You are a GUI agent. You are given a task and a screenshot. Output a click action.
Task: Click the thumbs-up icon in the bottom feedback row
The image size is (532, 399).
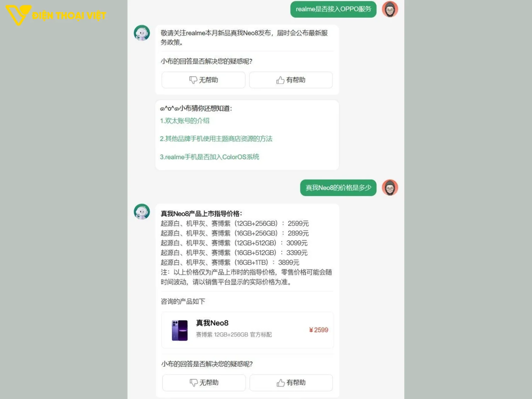point(281,383)
